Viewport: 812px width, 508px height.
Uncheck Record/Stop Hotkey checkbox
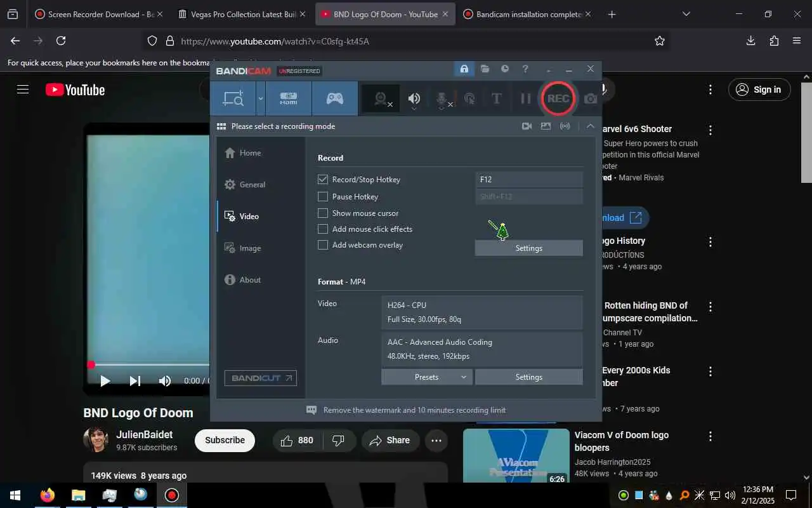pos(323,180)
